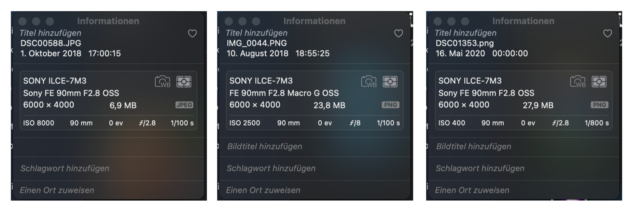Click Bildtitel hinzufügen in IMG_0044.PNG panel

pos(265,146)
